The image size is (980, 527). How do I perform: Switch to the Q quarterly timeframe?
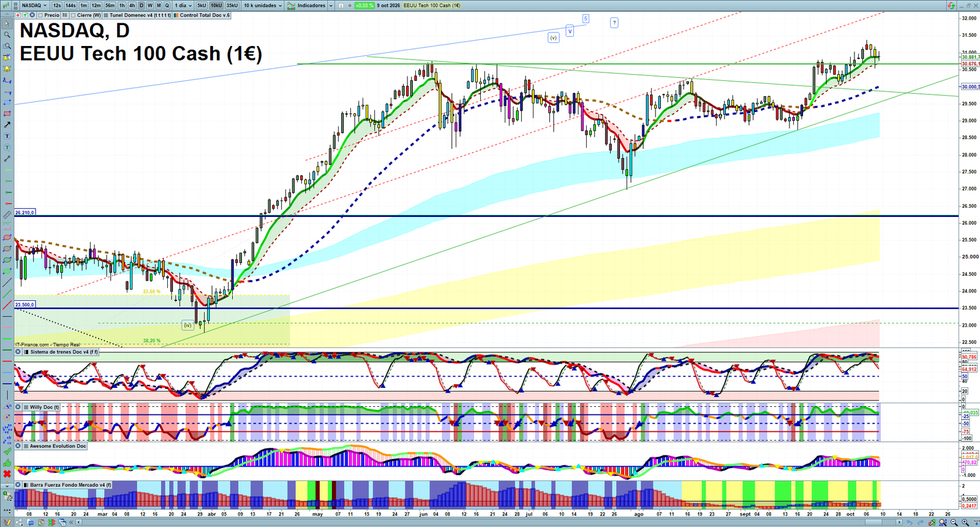pyautogui.click(x=167, y=6)
